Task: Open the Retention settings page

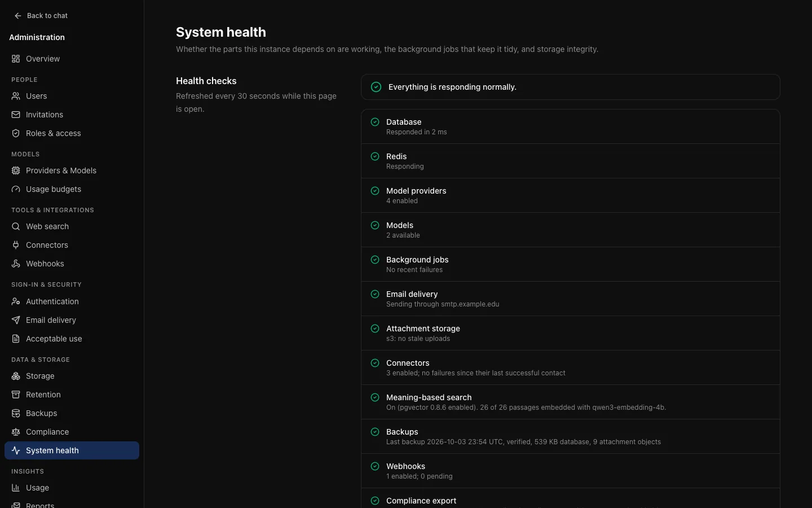Action: [x=72, y=395]
